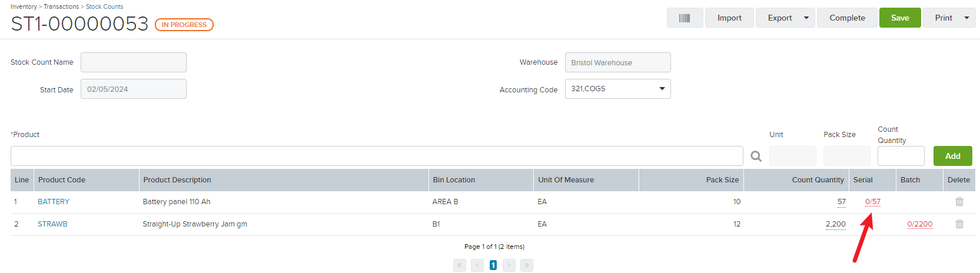Open the 0/2200 batch link
Image resolution: width=980 pixels, height=273 pixels.
pos(920,224)
